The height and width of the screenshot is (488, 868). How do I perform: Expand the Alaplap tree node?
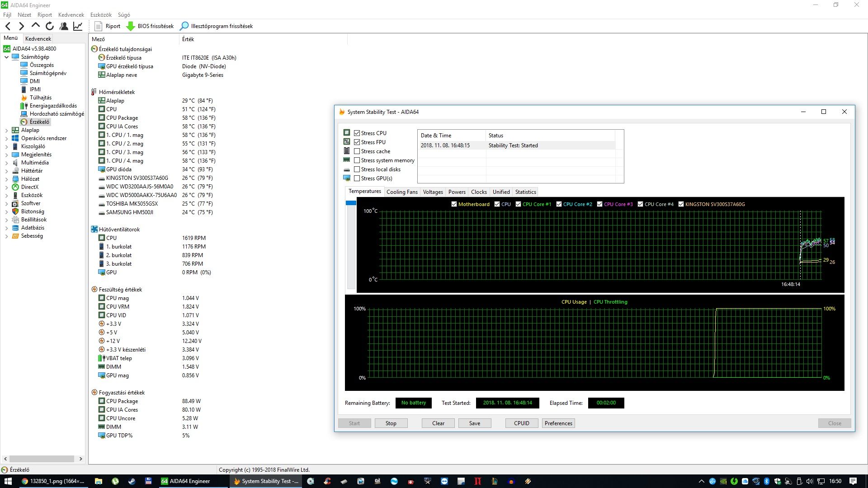point(6,130)
